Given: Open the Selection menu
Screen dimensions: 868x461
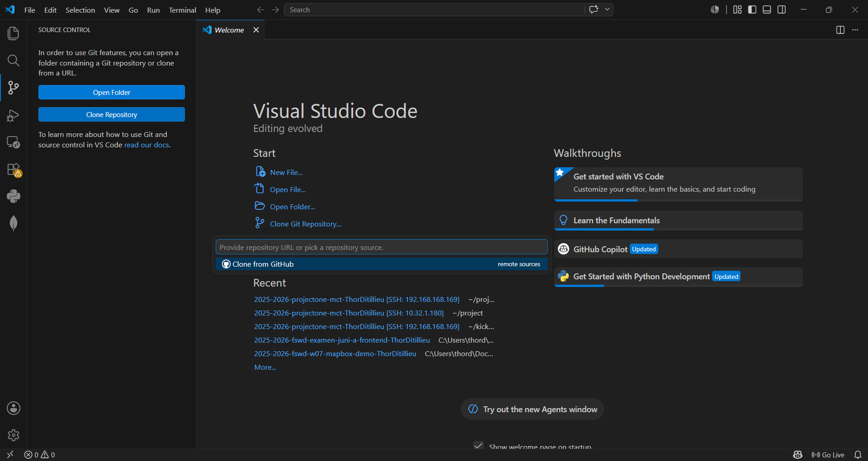Looking at the screenshot, I should tap(80, 10).
